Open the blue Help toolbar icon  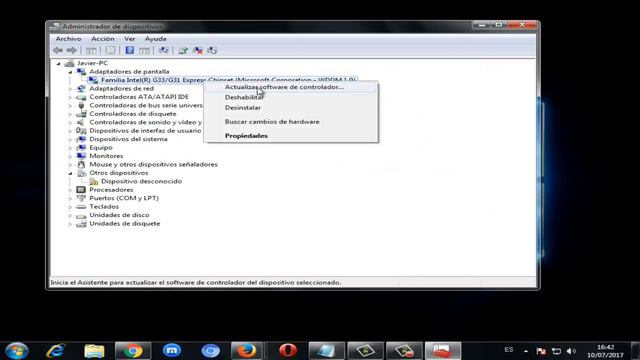[129, 50]
